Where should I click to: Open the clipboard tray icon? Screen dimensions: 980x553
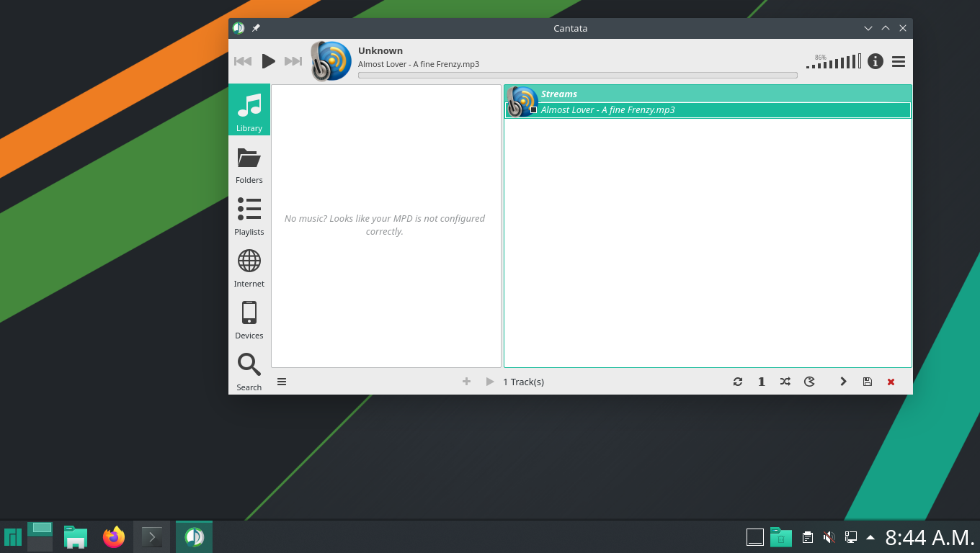coord(808,537)
